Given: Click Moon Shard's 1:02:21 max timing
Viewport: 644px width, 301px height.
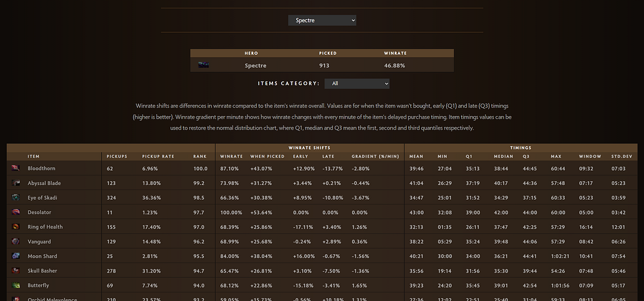Looking at the screenshot, I should (x=559, y=256).
